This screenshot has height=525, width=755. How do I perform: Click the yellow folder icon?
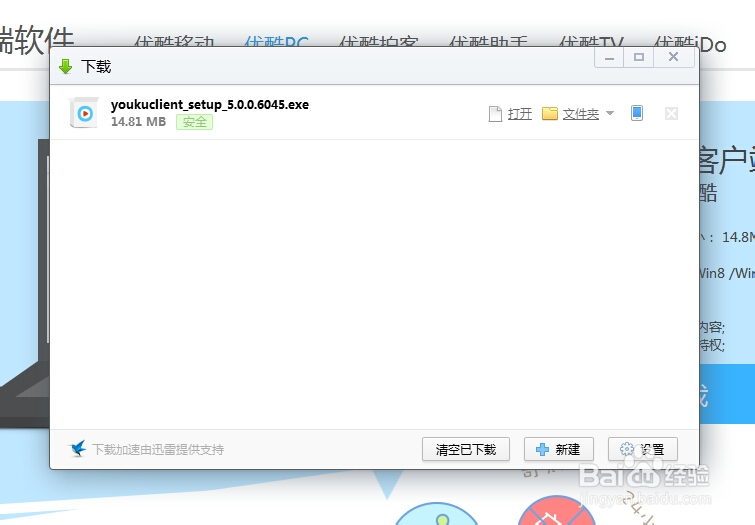click(549, 114)
